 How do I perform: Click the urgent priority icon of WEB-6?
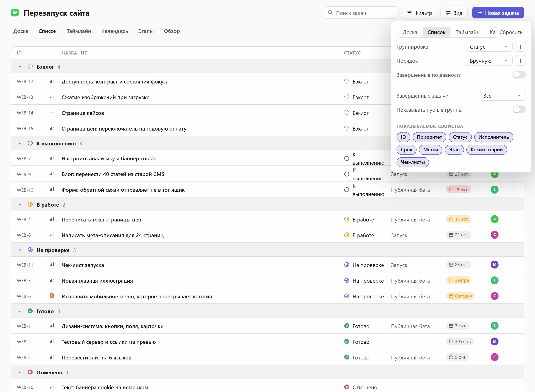[52, 296]
